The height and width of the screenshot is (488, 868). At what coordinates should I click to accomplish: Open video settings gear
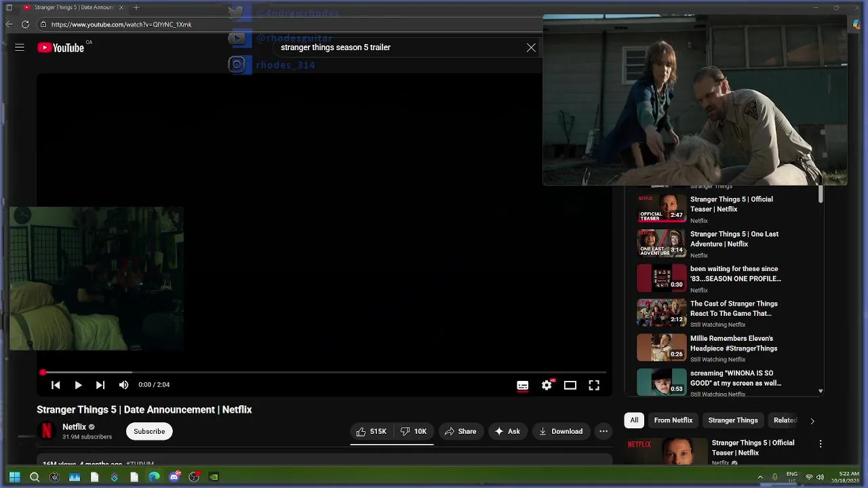point(547,385)
